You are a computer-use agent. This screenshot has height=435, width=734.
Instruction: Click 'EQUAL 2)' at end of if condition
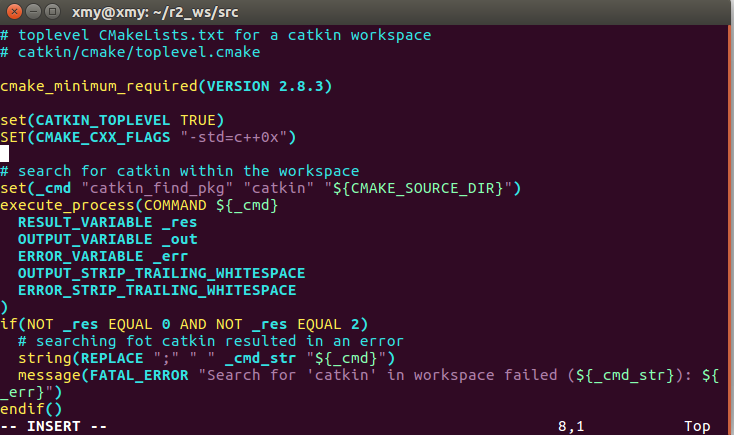point(332,324)
